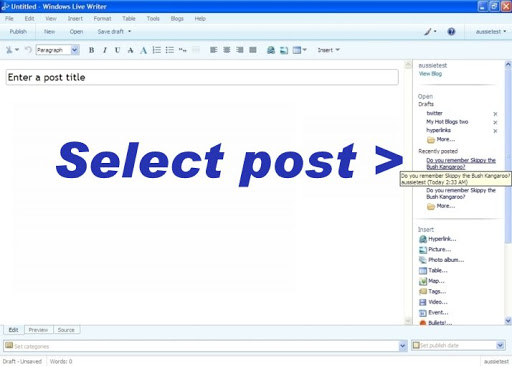
Task: Insert Video from sidebar
Action: point(433,302)
